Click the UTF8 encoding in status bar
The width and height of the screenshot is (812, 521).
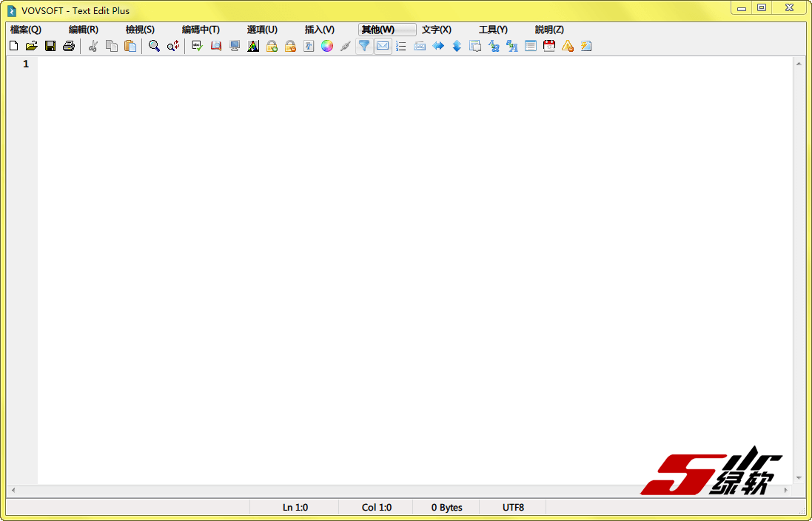[513, 508]
